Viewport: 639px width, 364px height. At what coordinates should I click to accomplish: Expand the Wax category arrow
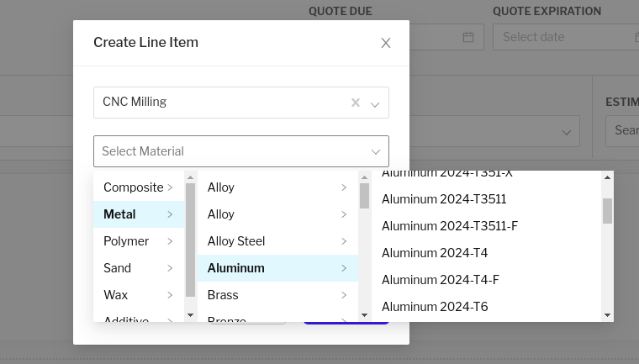[x=170, y=295]
